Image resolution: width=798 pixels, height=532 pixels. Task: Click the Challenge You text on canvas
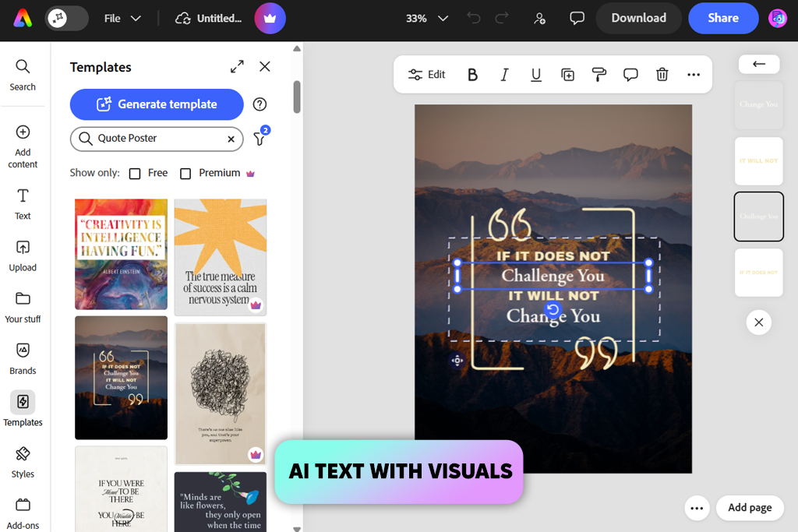coord(553,276)
